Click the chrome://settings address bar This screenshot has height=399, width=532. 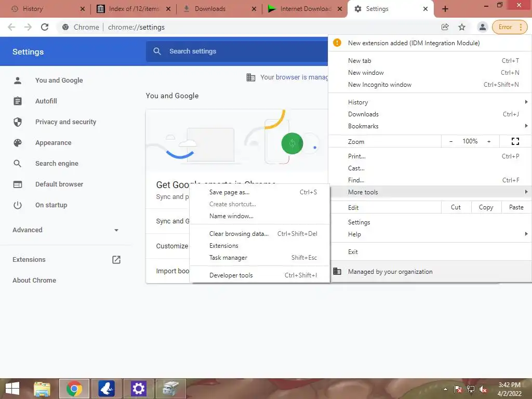pos(248,27)
